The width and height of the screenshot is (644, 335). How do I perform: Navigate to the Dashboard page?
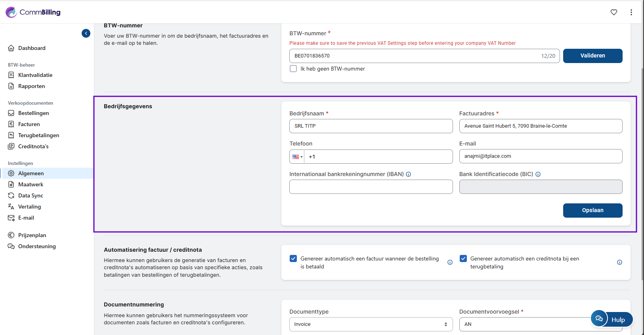(32, 48)
